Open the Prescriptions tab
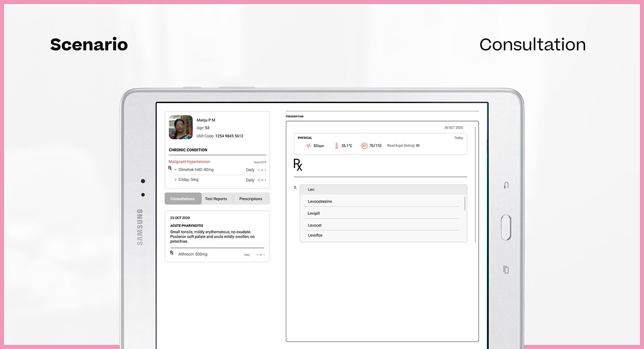 [251, 199]
